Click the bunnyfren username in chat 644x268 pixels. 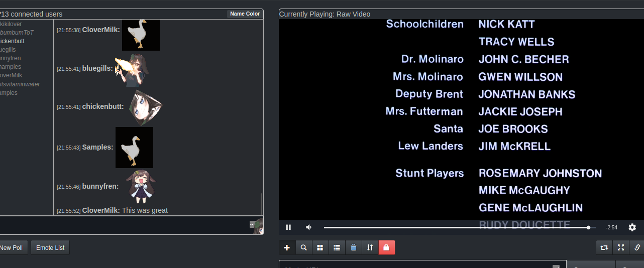100,186
